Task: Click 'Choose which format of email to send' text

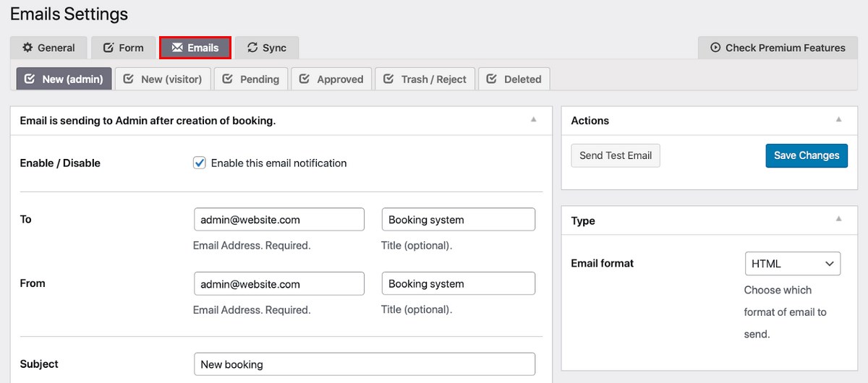Action: 786,312
